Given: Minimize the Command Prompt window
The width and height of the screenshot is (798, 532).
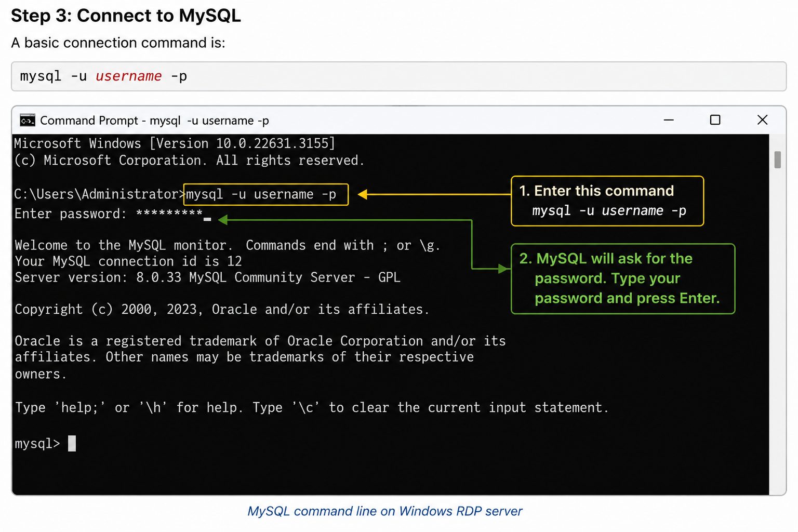Looking at the screenshot, I should (x=669, y=120).
